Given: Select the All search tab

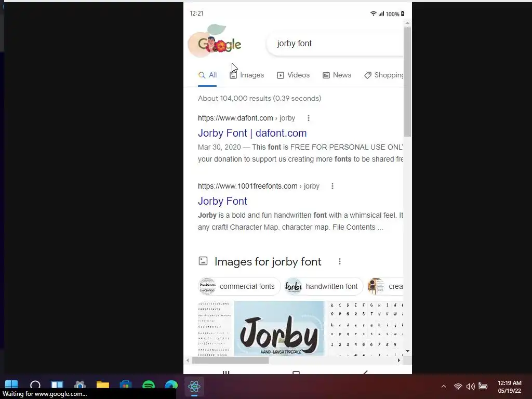Looking at the screenshot, I should 207,75.
